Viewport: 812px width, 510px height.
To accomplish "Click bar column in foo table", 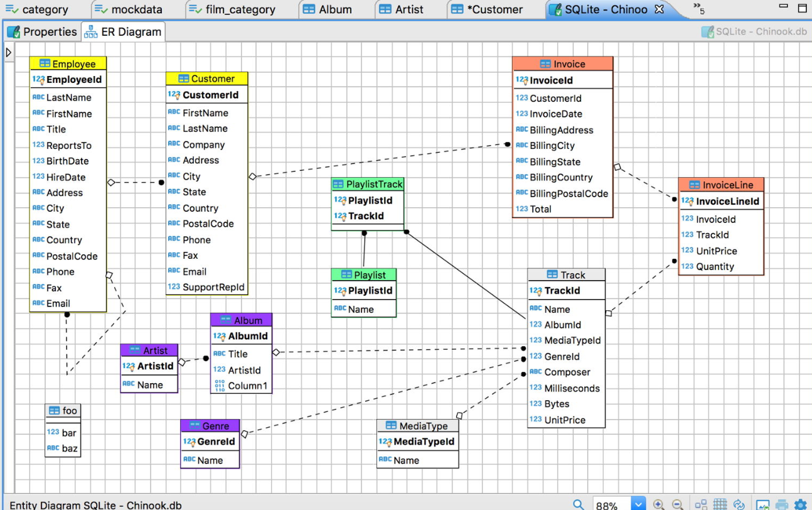I will (63, 433).
